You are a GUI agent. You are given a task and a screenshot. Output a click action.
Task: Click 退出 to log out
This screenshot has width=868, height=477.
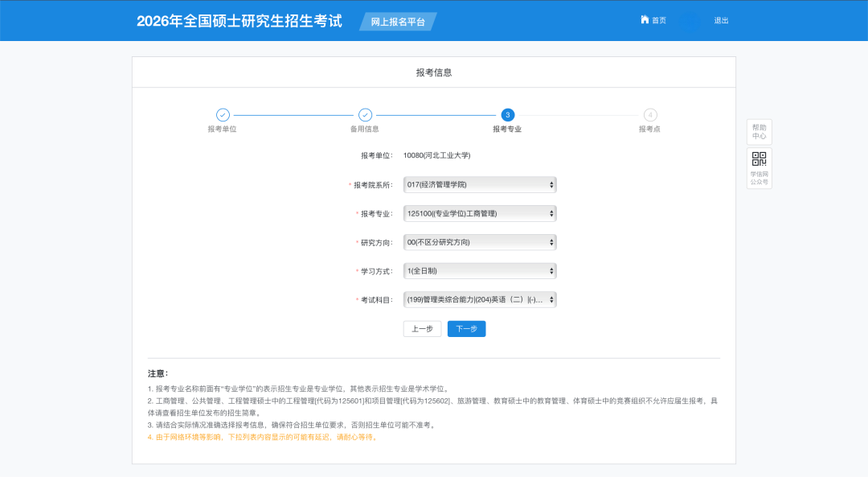(721, 21)
